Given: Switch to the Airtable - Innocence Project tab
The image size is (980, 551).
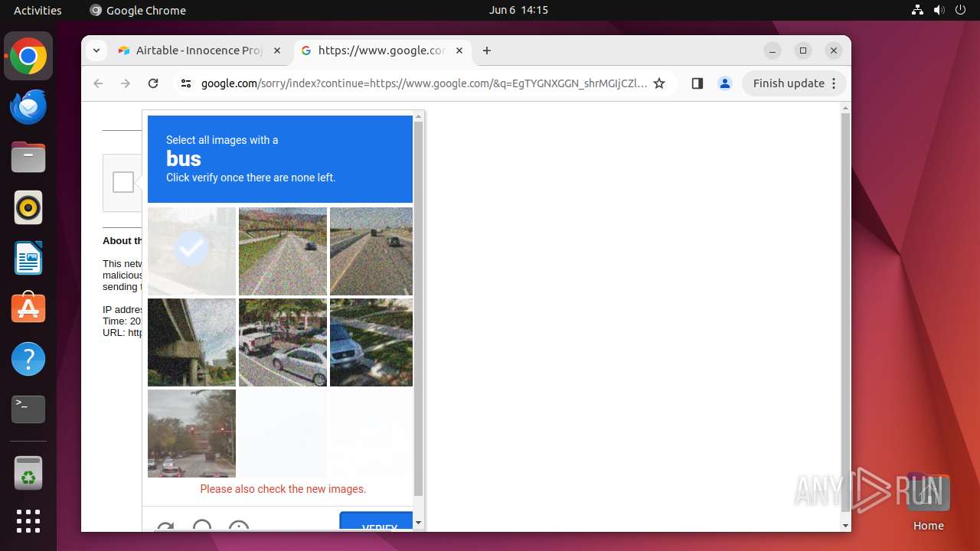Looking at the screenshot, I should [201, 51].
